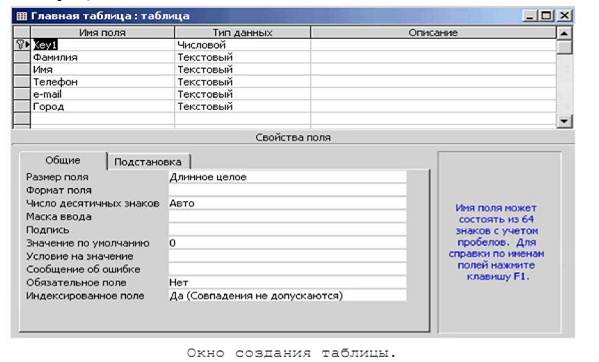
Task: Select the Key1 field name cell
Action: 102,45
